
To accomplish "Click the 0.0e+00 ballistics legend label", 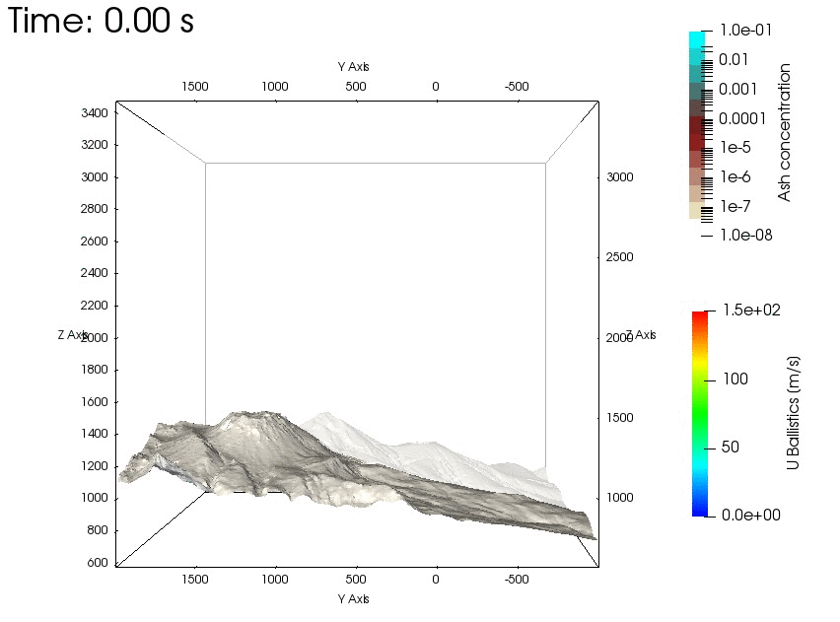I will click(x=751, y=516).
